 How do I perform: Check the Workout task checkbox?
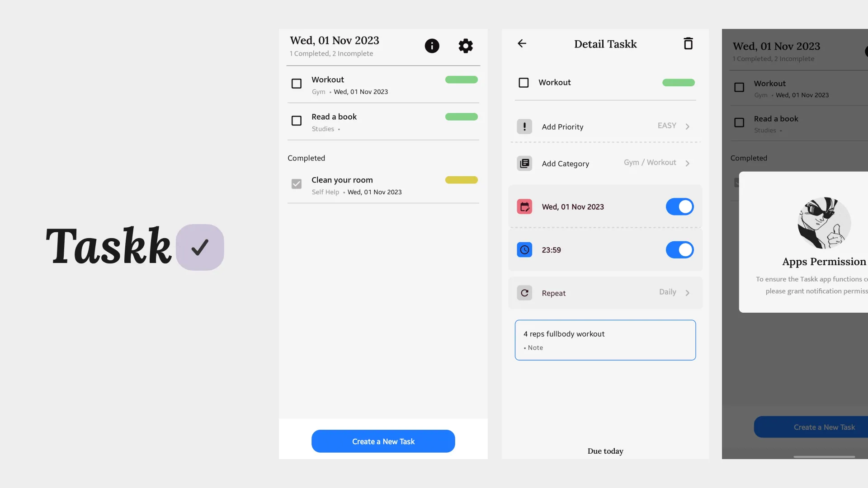pos(296,84)
